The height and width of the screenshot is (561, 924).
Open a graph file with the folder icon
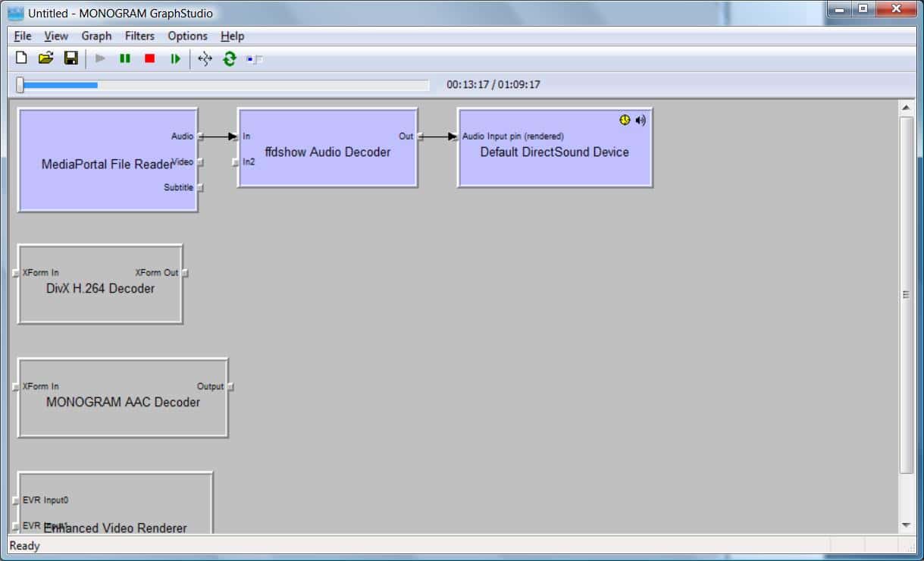(45, 58)
